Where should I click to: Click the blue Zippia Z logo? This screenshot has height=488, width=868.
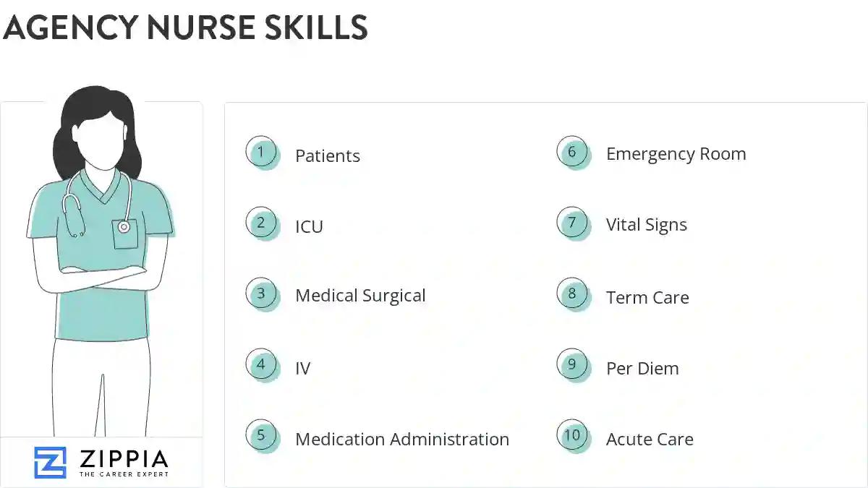[50, 462]
